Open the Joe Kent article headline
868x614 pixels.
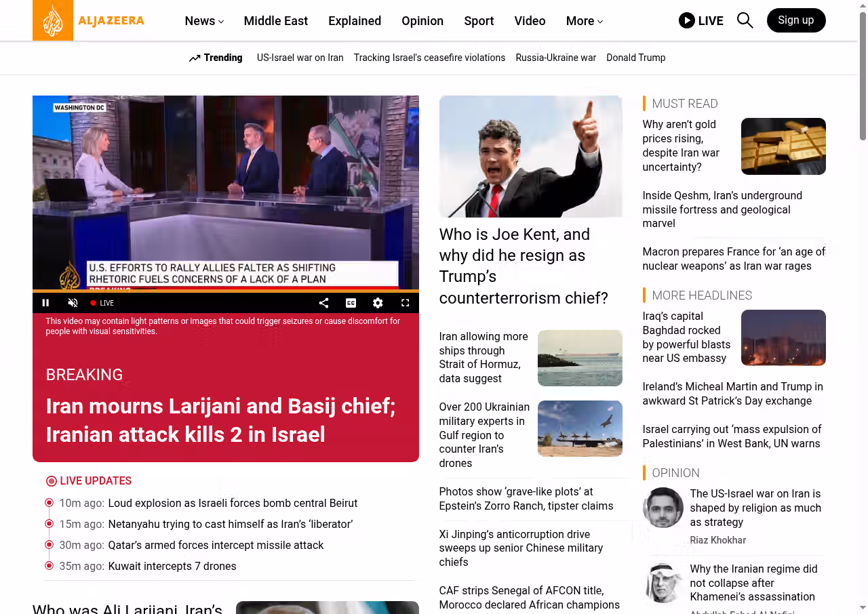pyautogui.click(x=523, y=266)
